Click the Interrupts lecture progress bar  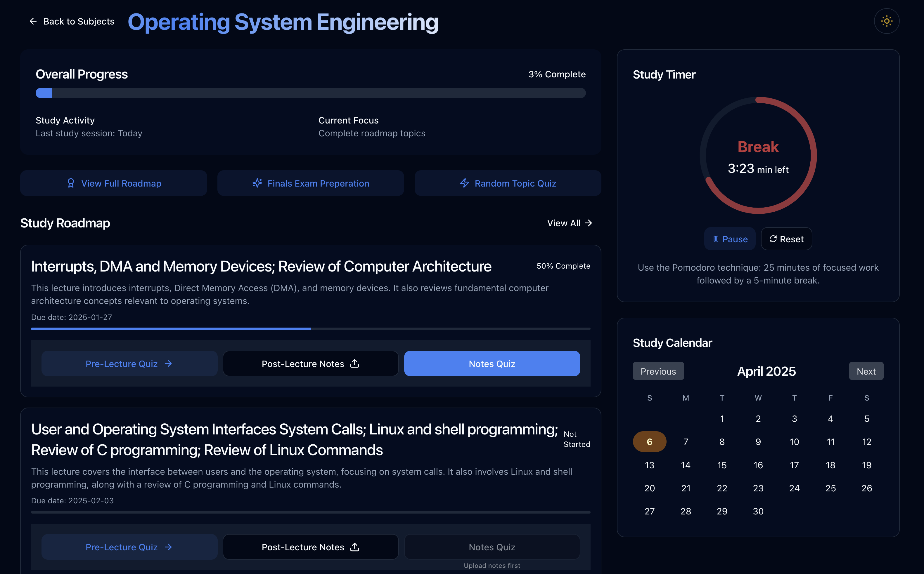(x=310, y=328)
